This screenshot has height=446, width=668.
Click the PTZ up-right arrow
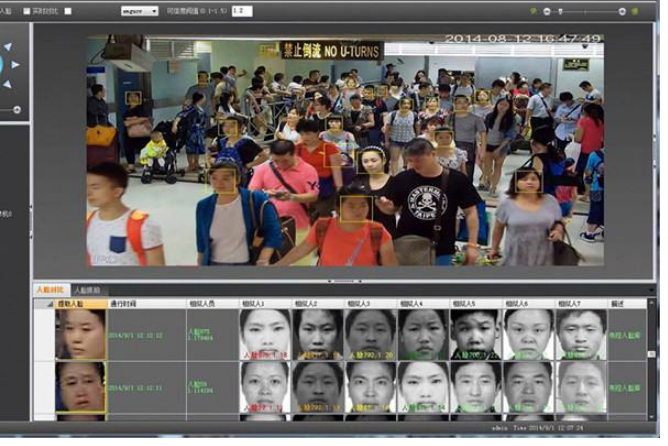coord(8,46)
